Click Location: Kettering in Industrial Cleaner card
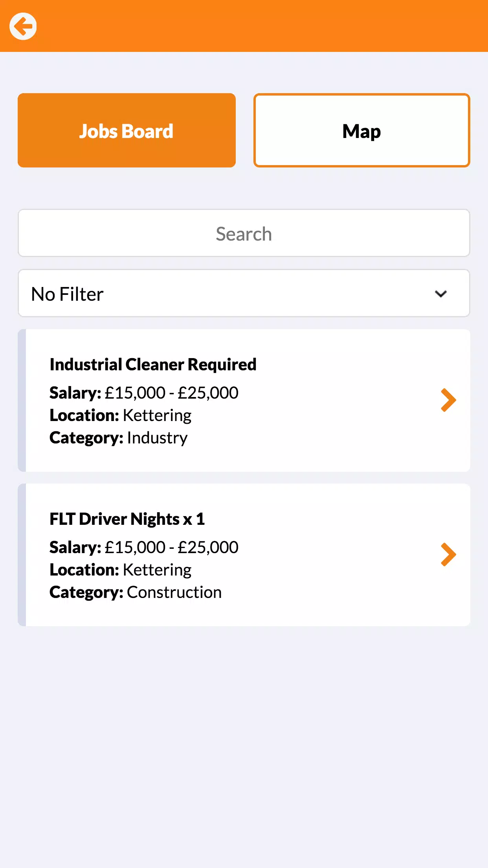 [120, 415]
